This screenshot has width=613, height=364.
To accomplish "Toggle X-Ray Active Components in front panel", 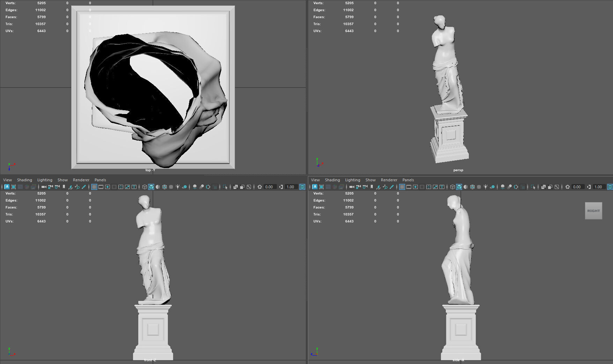I will tap(242, 187).
